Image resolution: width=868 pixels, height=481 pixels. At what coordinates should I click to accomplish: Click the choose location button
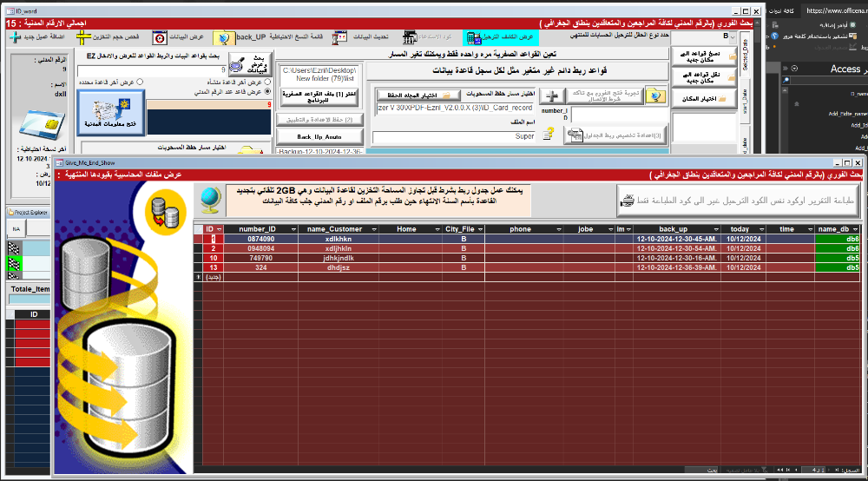tap(704, 98)
